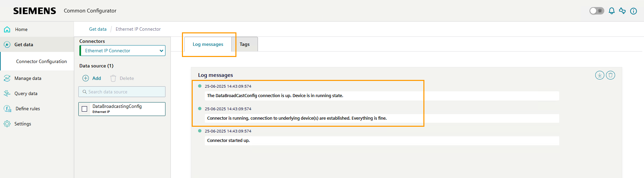Check the DataBroadcastingConfig checkbox

coord(84,109)
